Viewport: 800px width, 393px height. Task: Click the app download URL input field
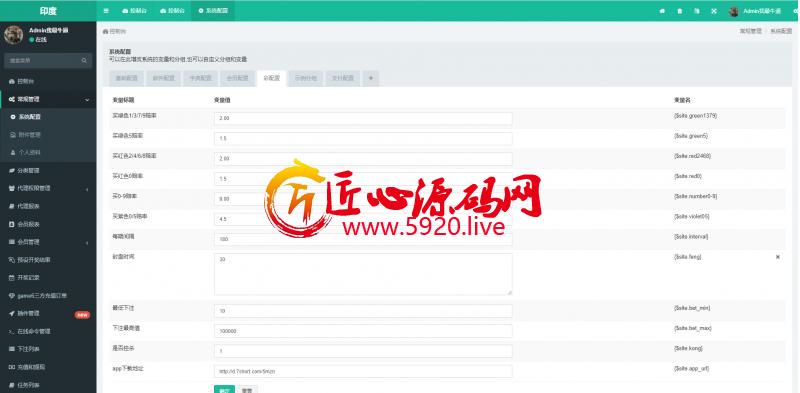click(363, 371)
